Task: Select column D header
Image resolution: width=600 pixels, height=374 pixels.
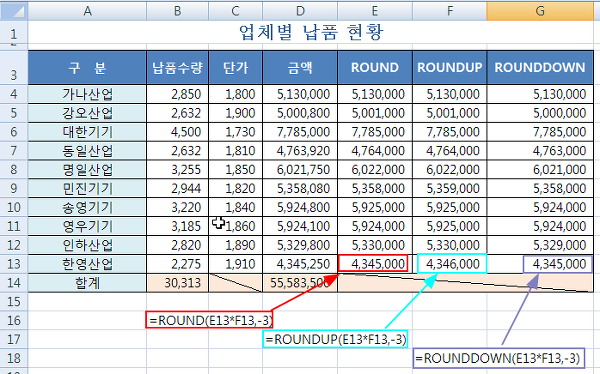Action: [300, 11]
